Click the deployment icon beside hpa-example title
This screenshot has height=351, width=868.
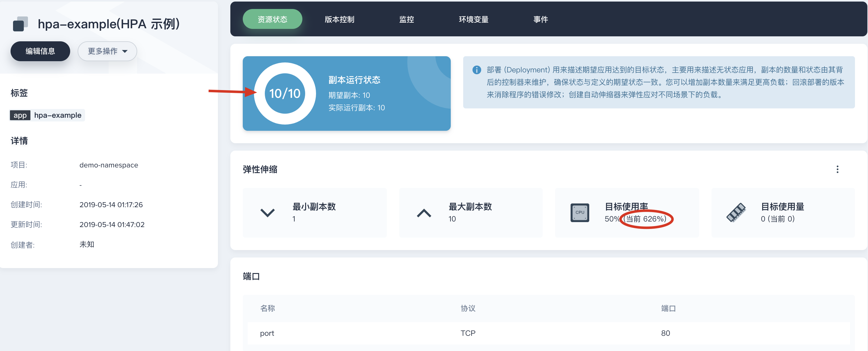coord(20,24)
